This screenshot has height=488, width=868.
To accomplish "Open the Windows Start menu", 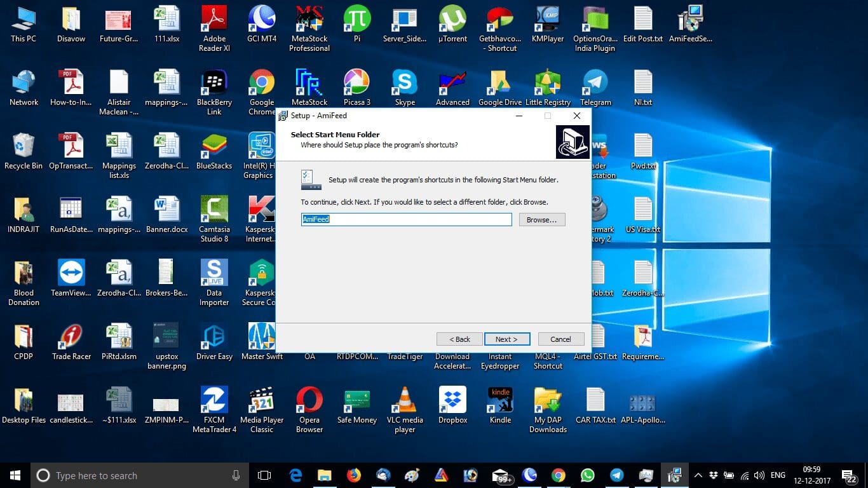I will tap(15, 475).
